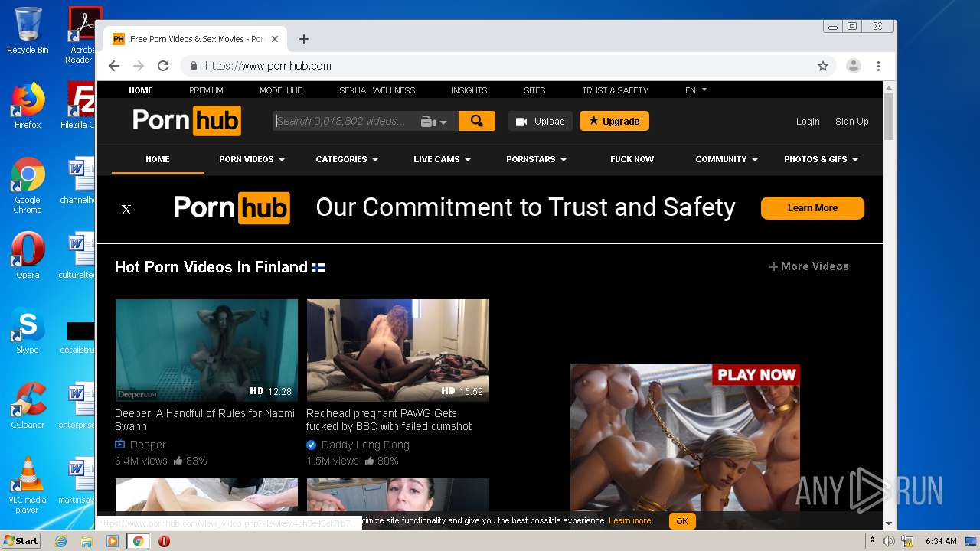980x551 pixels.
Task: View site info via the padlock icon
Action: click(194, 66)
